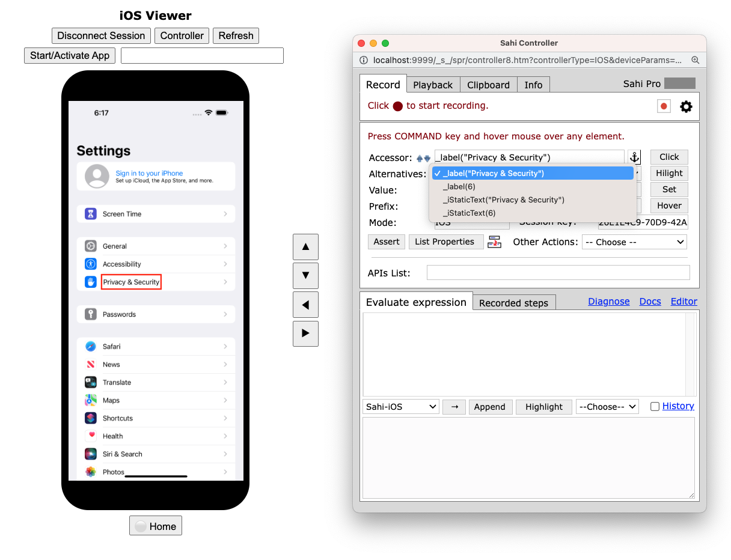
Task: Open the Diagnose link
Action: coord(608,302)
